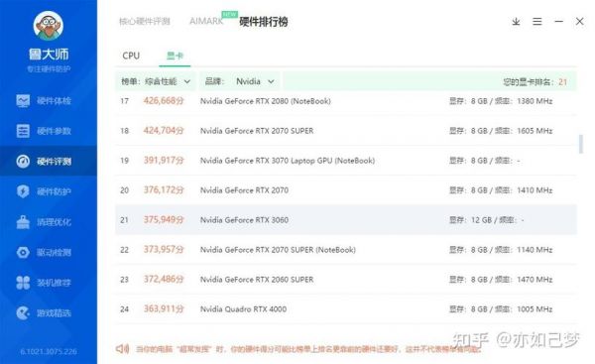Click the ranking list scrollbar thumb
595x364 pixels.
point(580,144)
